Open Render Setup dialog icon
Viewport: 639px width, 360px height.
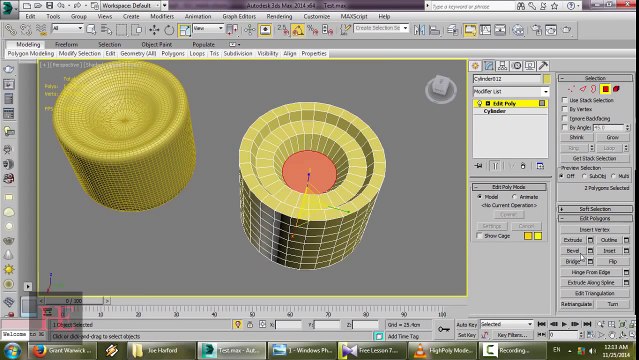tap(537, 30)
